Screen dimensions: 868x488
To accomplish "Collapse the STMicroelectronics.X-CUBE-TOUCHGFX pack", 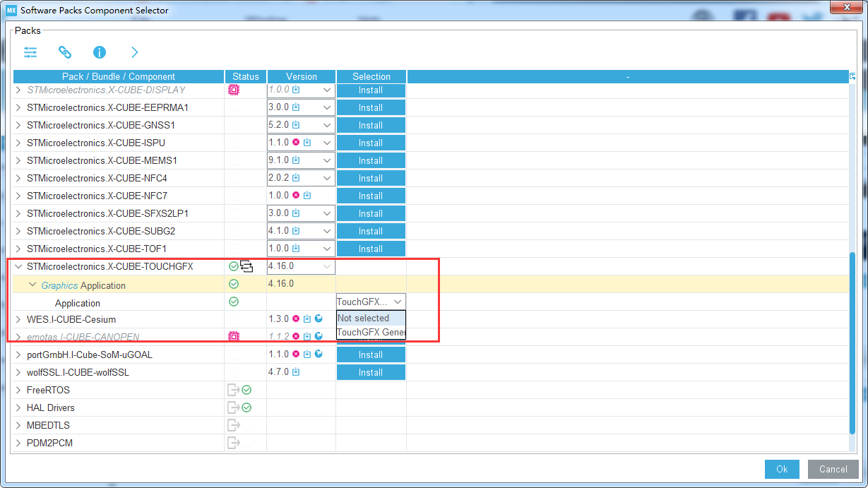I will coord(19,266).
